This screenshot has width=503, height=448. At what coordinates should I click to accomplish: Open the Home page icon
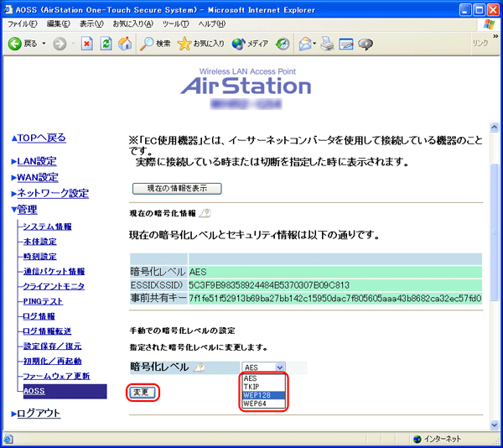(x=125, y=44)
